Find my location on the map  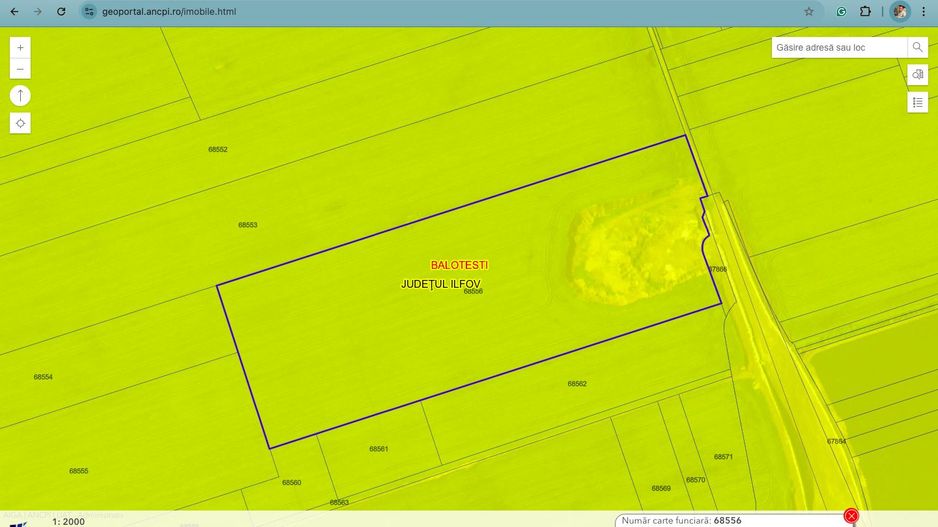[x=20, y=123]
